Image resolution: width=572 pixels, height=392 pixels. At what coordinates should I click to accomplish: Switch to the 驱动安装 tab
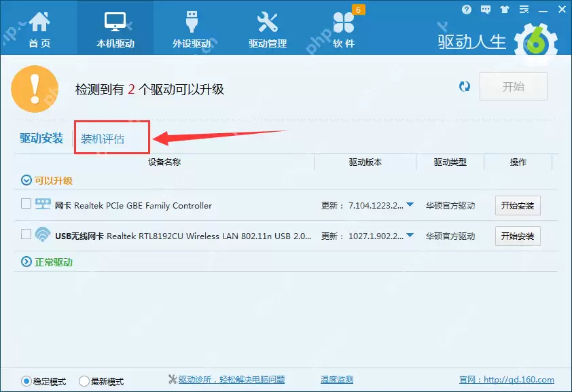41,137
